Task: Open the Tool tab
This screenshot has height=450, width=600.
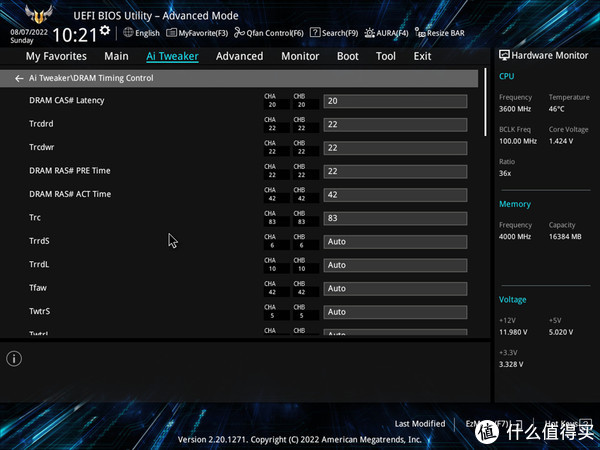Action: [x=386, y=56]
